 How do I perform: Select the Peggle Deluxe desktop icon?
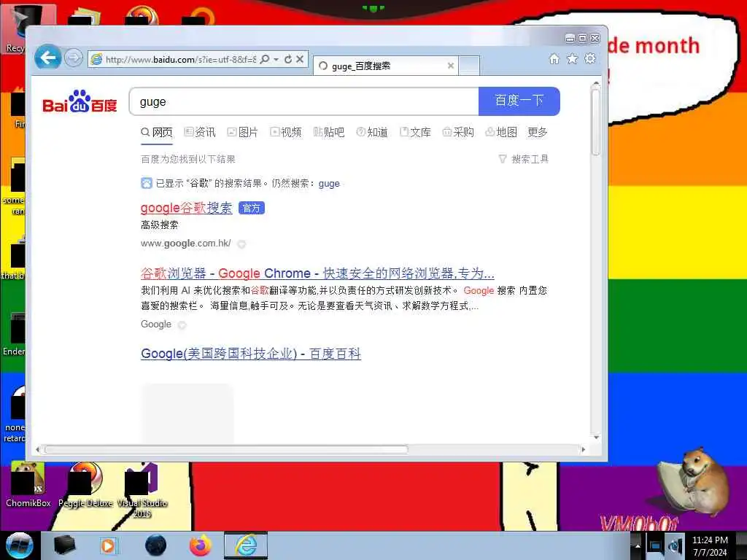(x=85, y=485)
